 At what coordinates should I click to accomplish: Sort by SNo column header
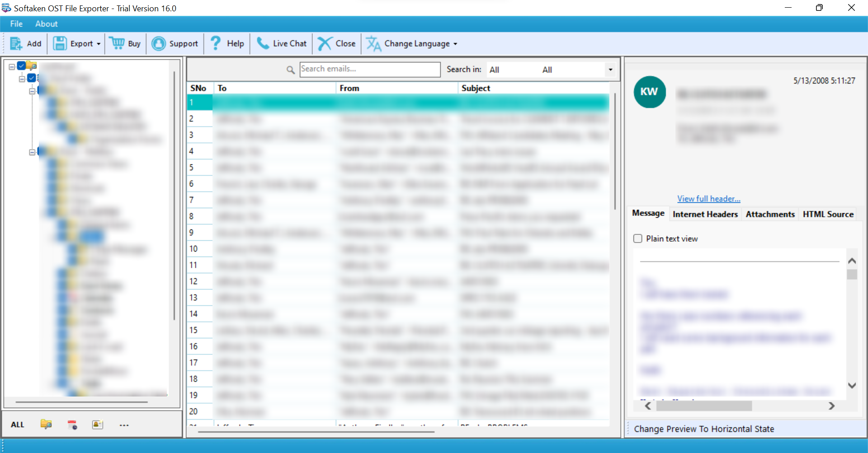tap(200, 88)
